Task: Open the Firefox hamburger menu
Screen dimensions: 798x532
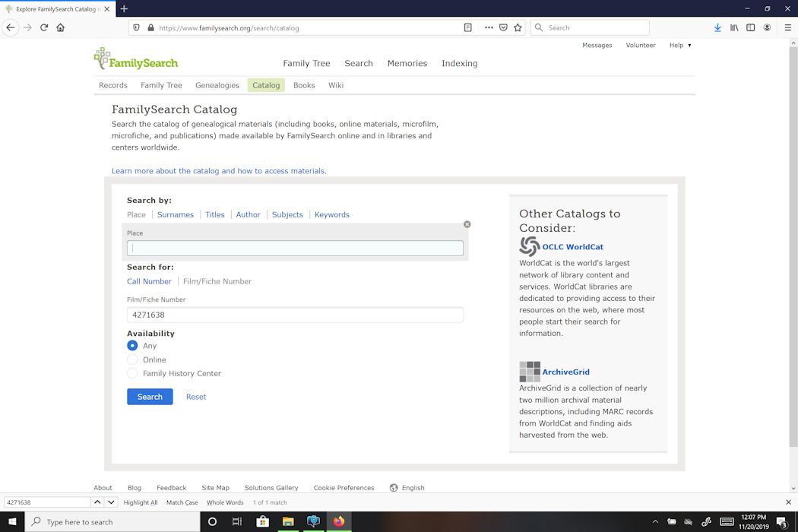Action: 788,27
